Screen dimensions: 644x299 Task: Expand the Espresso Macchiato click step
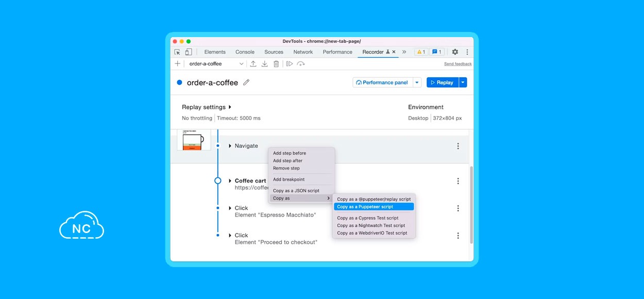(230, 208)
